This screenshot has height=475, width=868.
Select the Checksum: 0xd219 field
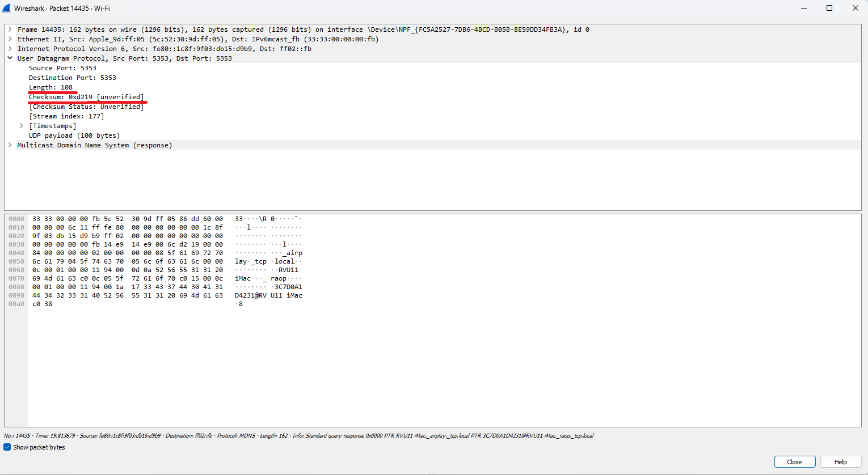coord(86,97)
